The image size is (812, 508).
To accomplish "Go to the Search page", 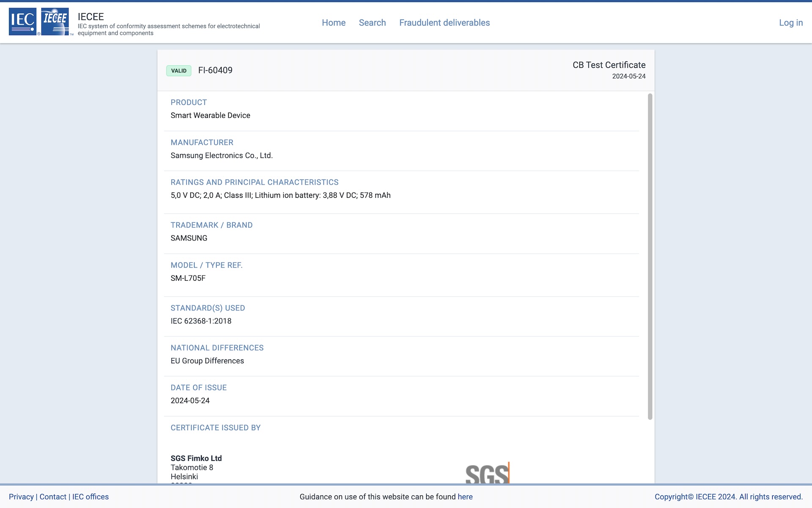I will (372, 23).
